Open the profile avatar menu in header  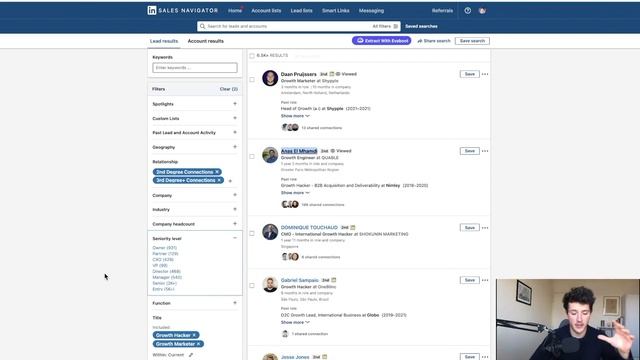[x=482, y=11]
